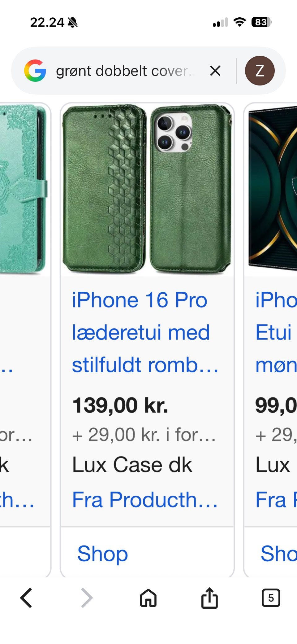Clear the search text with X icon
Image resolution: width=297 pixels, height=644 pixels.
[215, 71]
